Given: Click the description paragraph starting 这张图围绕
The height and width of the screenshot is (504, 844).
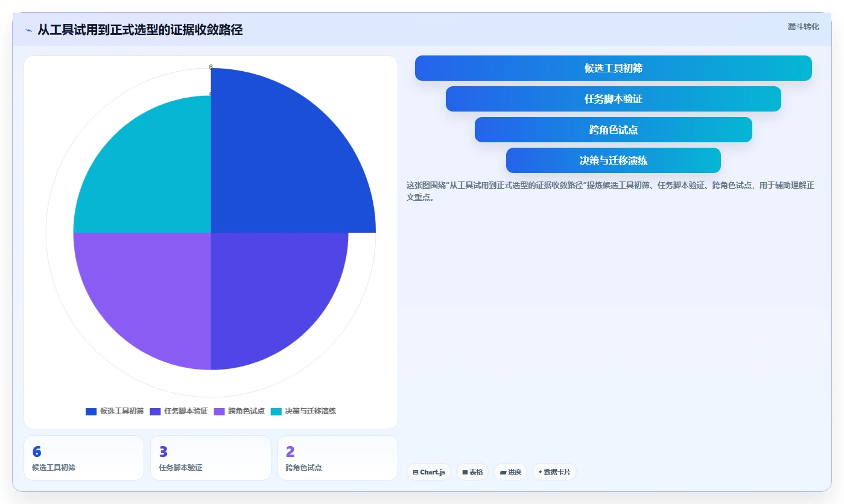Looking at the screenshot, I should [610, 191].
